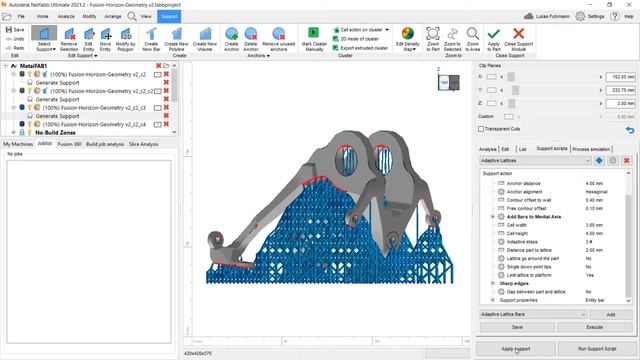Switch to the Slice Analysis tab
The width and height of the screenshot is (640, 360).
click(144, 144)
